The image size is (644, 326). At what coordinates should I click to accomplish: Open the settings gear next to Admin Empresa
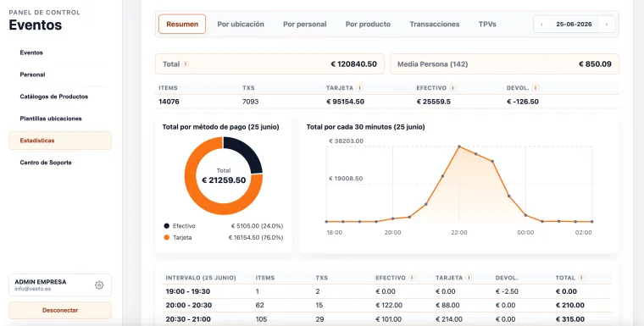click(x=99, y=285)
